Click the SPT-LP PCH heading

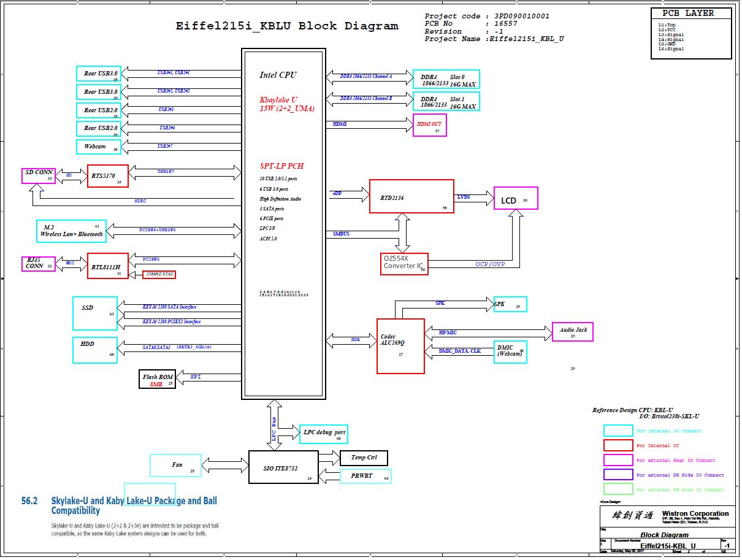click(x=281, y=166)
